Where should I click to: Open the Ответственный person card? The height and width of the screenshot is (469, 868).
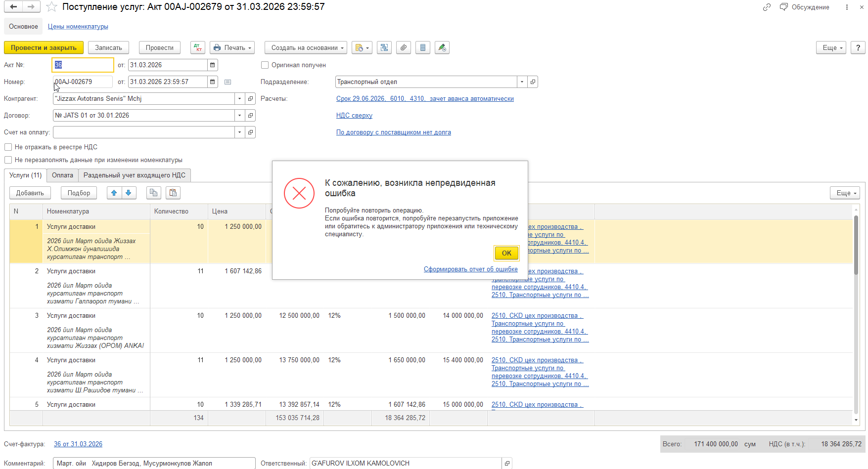point(507,463)
